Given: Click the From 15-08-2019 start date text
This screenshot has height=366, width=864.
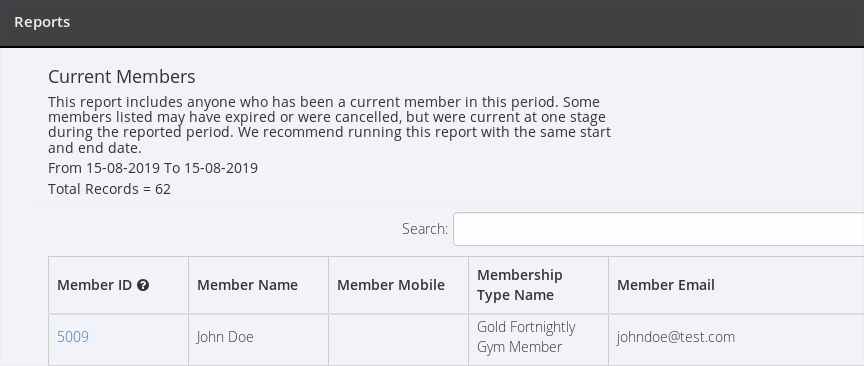Looking at the screenshot, I should click(104, 168).
